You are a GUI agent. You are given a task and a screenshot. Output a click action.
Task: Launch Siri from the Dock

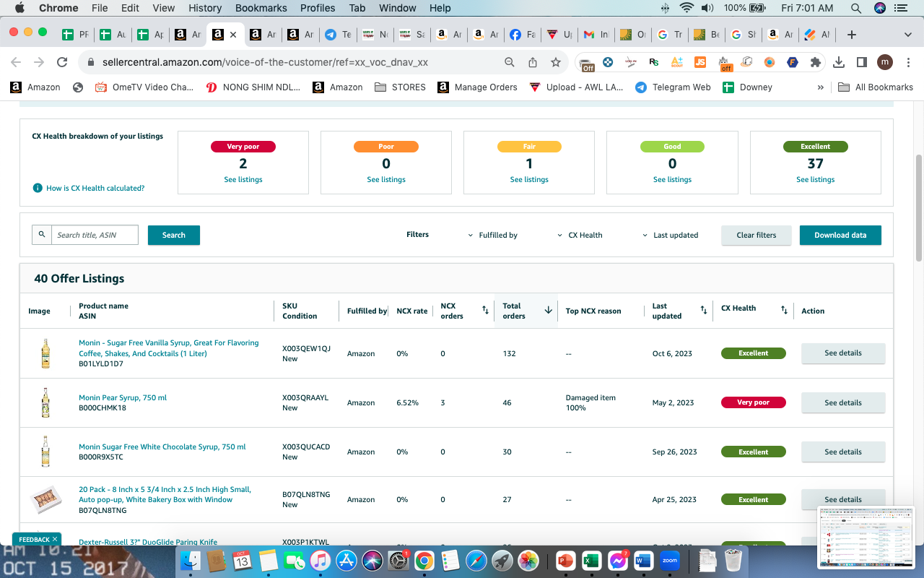(x=372, y=560)
